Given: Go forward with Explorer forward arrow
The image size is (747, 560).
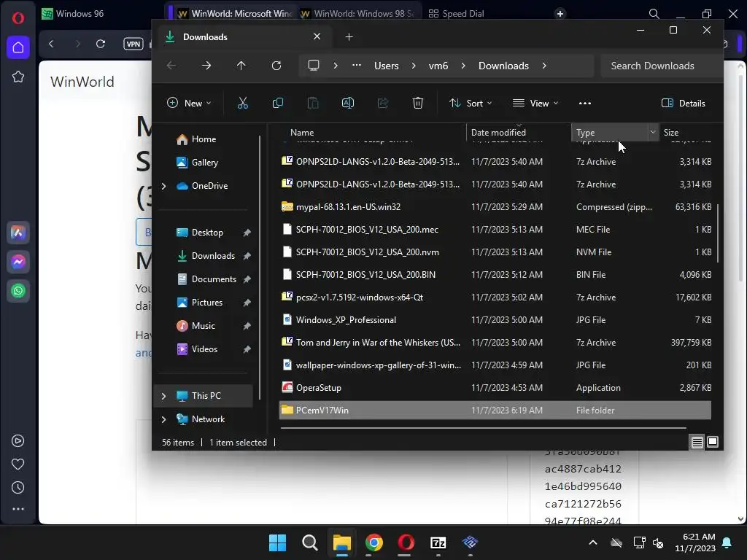Looking at the screenshot, I should pyautogui.click(x=206, y=66).
